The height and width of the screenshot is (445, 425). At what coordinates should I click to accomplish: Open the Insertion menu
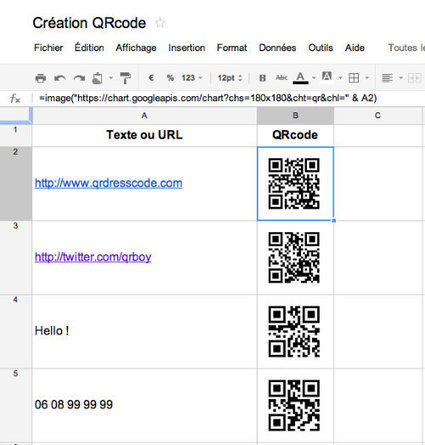coord(187,48)
